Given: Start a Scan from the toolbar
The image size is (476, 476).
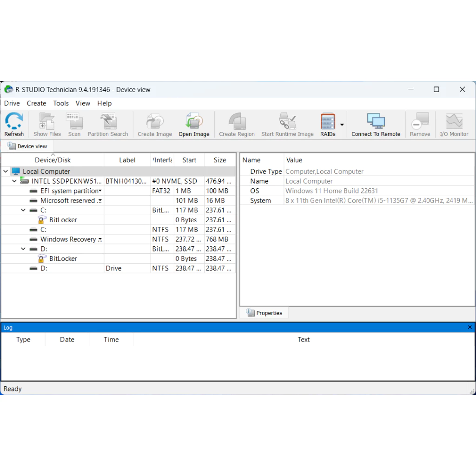Looking at the screenshot, I should tap(74, 125).
